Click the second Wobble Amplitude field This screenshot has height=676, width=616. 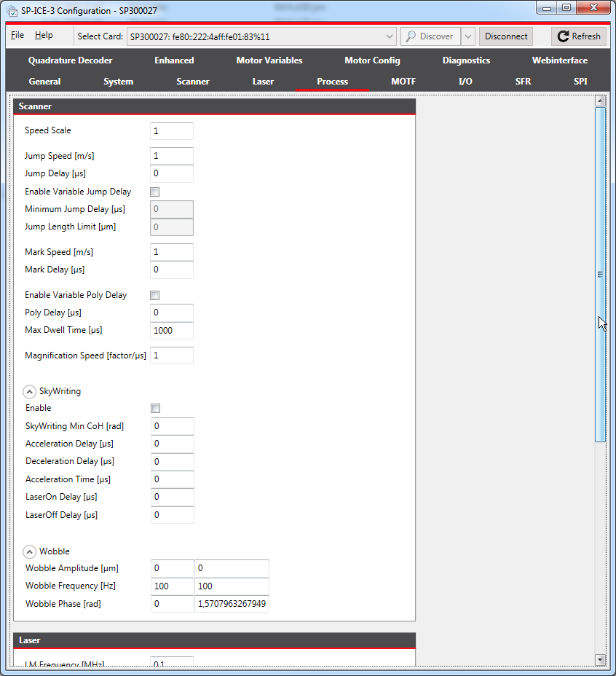point(232,569)
